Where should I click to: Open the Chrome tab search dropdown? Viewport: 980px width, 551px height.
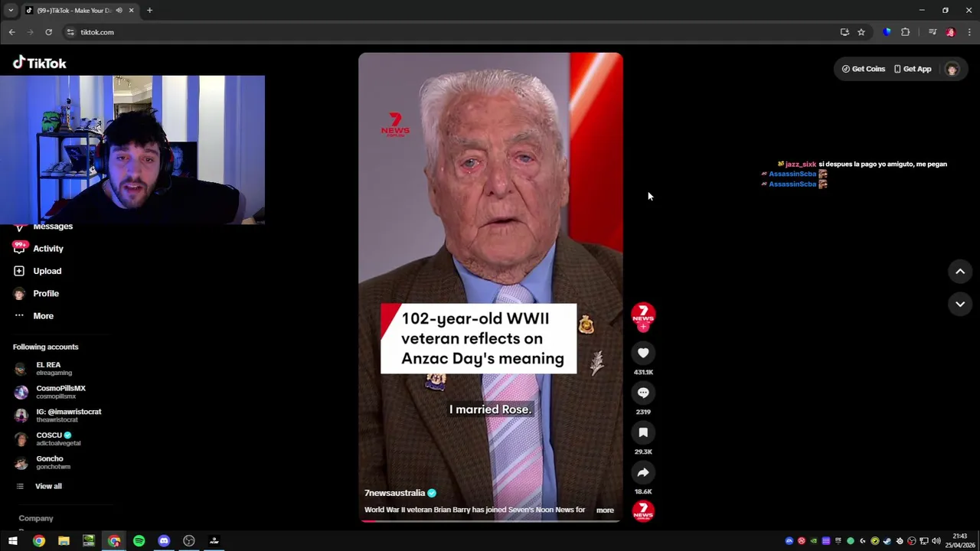pos(11,10)
